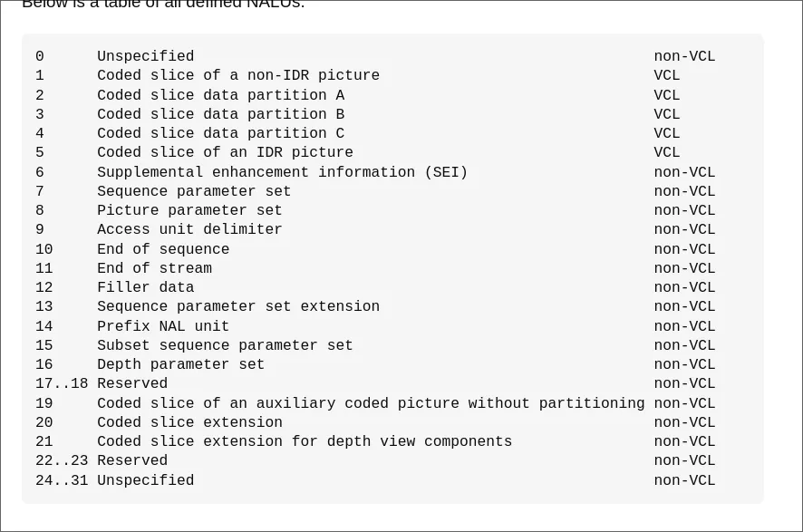The image size is (803, 532).
Task: Click the 'Coded slice of a non-IDR picture' text
Action: point(238,75)
